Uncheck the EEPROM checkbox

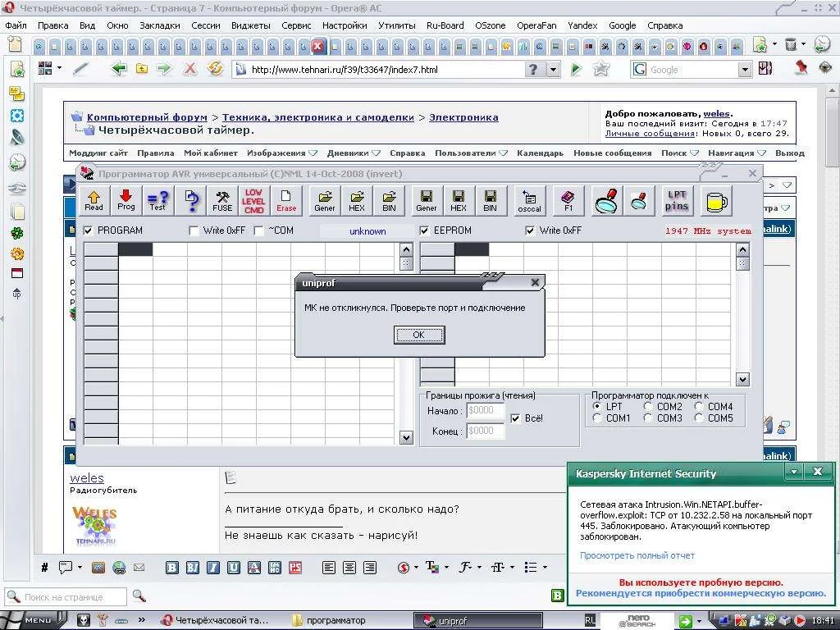click(x=425, y=231)
